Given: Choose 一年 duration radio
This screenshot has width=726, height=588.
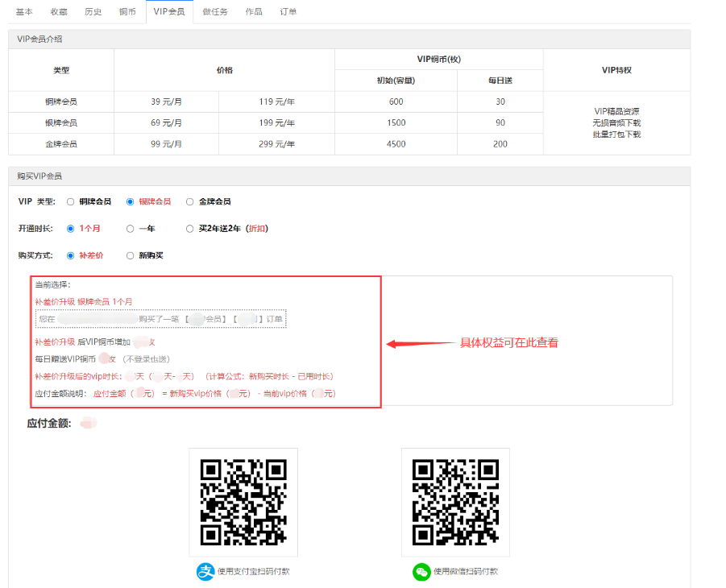Looking at the screenshot, I should pyautogui.click(x=130, y=229).
